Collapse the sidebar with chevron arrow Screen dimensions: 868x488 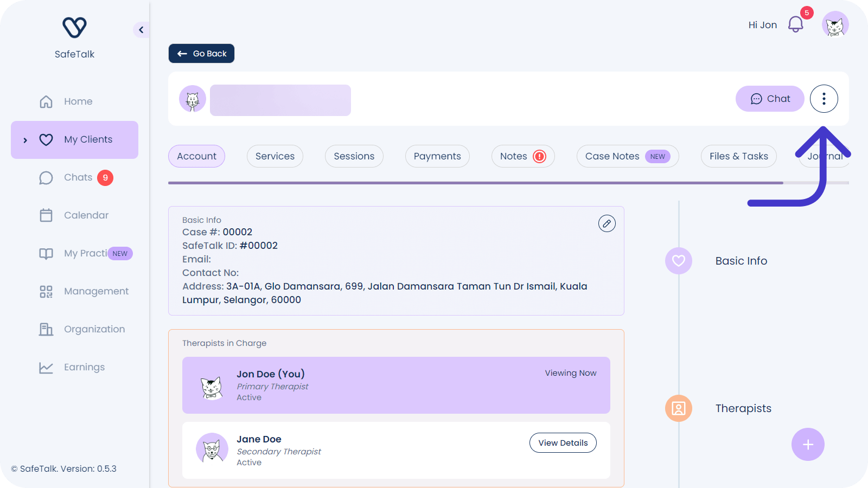click(141, 30)
